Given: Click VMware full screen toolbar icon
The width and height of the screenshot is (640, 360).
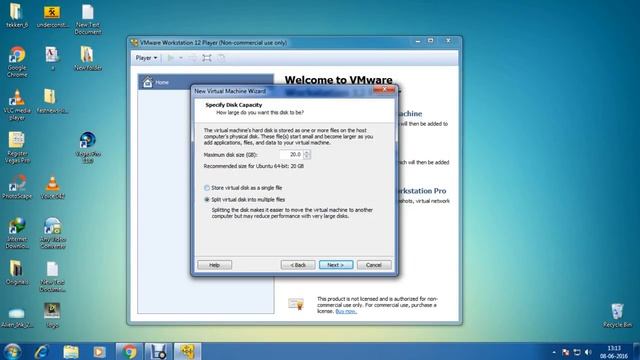Looking at the screenshot, I should click(x=207, y=58).
